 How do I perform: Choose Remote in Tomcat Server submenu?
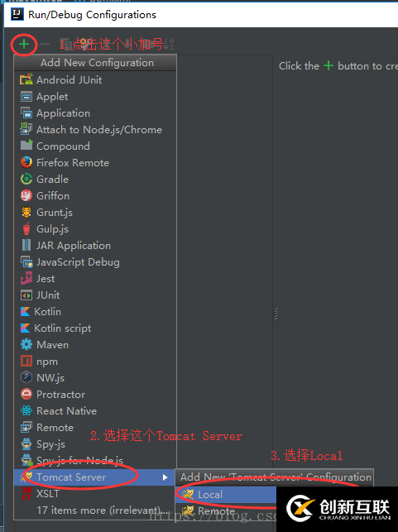click(x=226, y=510)
